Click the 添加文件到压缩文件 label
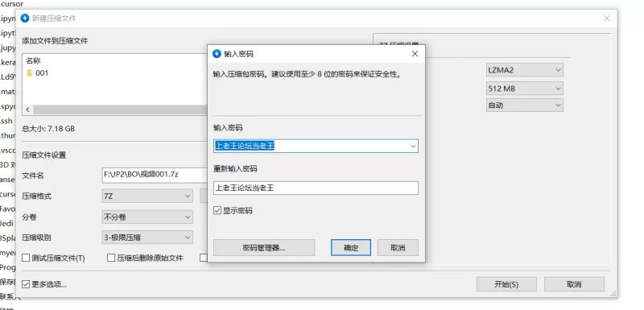Viewport: 644px width, 310px height. coord(55,40)
